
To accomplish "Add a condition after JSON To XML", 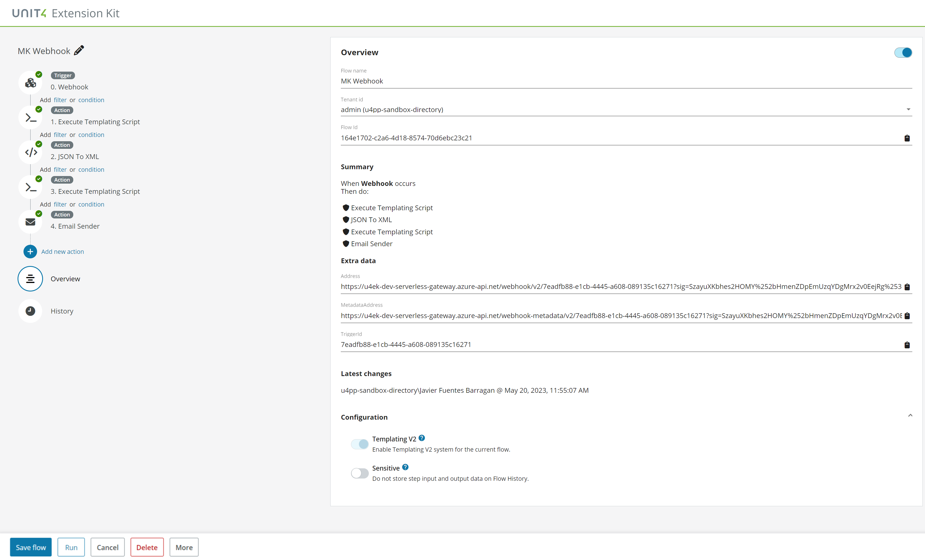I will 91,170.
